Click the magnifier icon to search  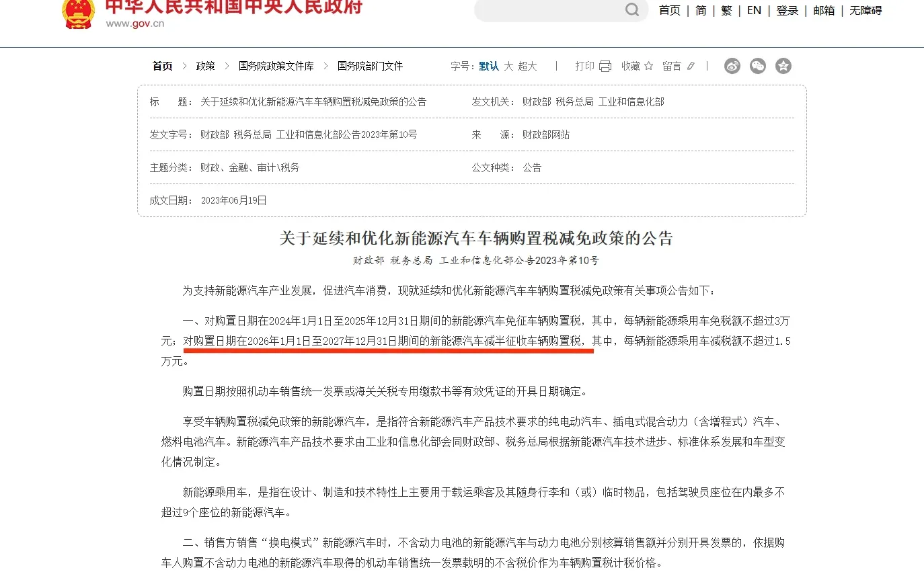[x=631, y=10]
